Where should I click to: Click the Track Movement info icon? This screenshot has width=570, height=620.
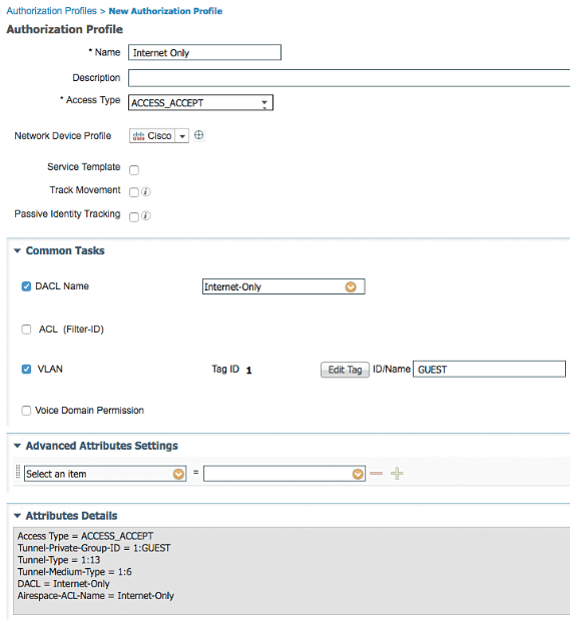point(146,192)
